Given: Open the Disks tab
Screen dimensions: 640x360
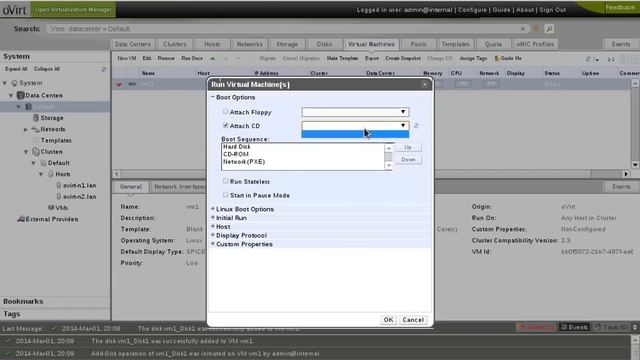Looking at the screenshot, I should 324,44.
